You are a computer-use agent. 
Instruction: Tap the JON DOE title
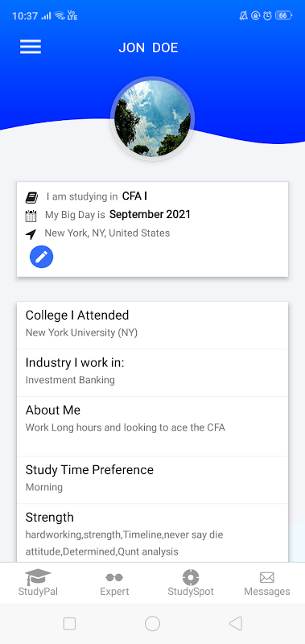tap(148, 47)
